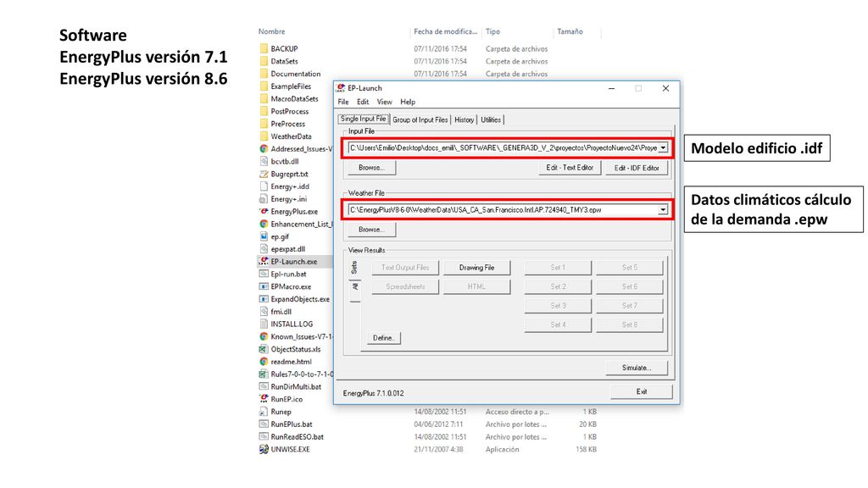
Task: Click the UNWISE.EXE application icon
Action: 264,449
